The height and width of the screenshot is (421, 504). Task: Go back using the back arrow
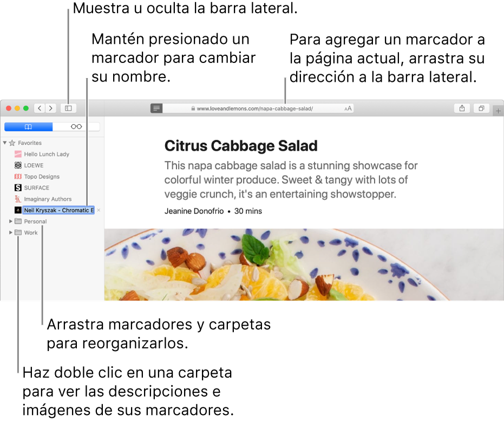pos(40,108)
